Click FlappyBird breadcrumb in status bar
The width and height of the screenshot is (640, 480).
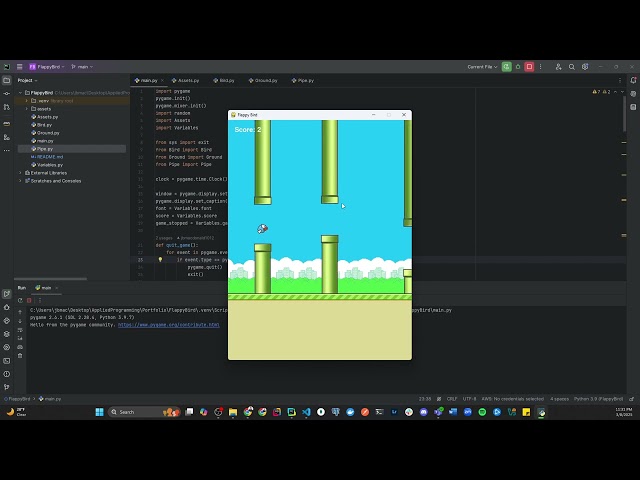coord(17,399)
